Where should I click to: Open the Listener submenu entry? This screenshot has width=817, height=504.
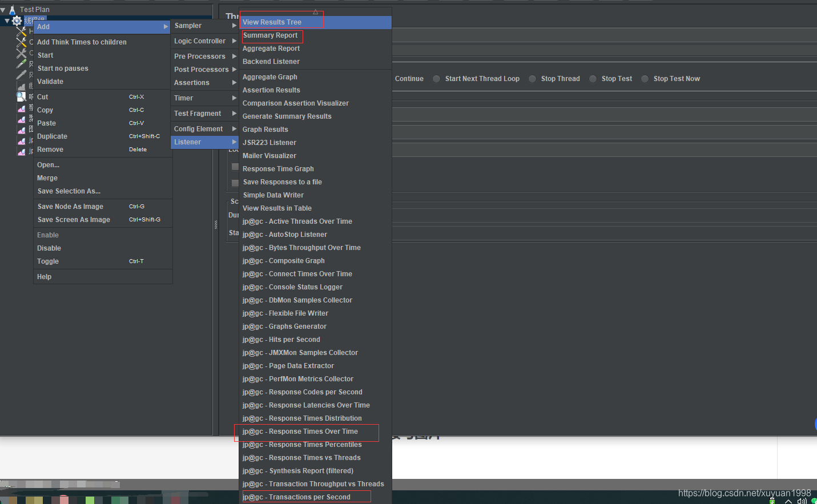tap(204, 142)
